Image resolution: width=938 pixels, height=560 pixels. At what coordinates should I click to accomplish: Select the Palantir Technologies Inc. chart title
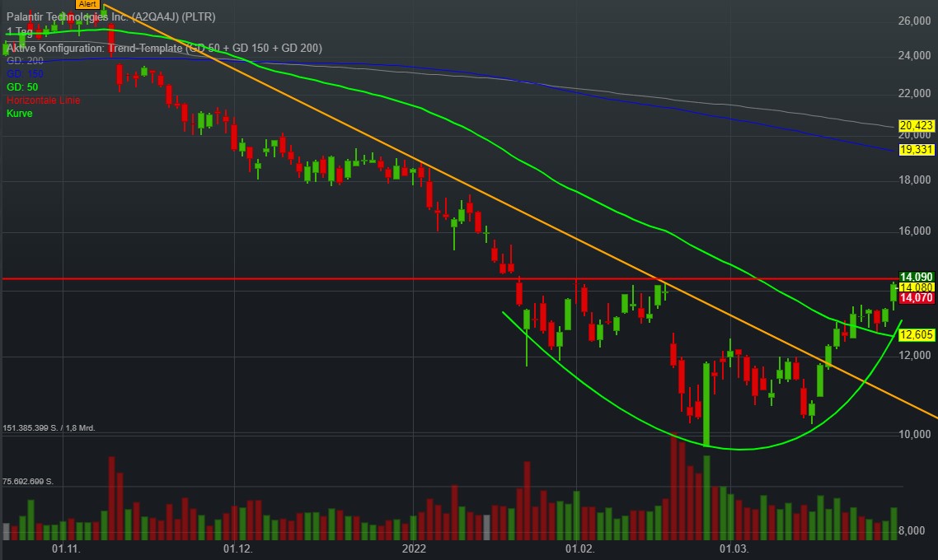point(111,16)
